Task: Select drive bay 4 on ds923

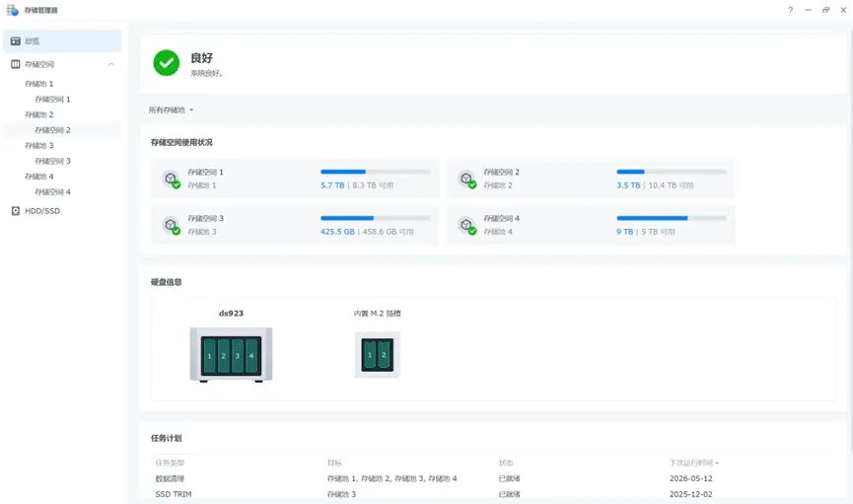Action: (x=251, y=355)
